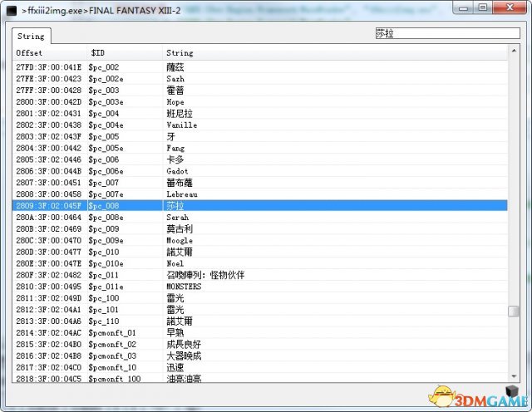The image size is (532, 412).
Task: Select the row containing Vanille
Action: pos(260,125)
